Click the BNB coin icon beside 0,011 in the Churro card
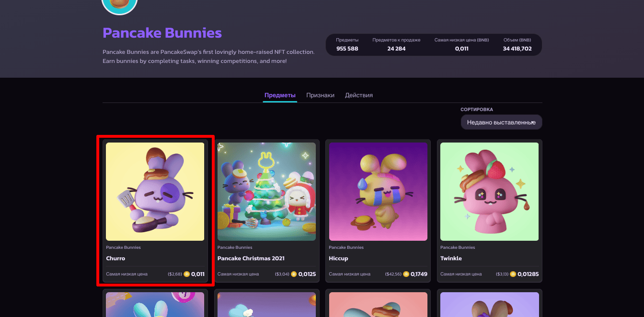The image size is (644, 317). pyautogui.click(x=187, y=274)
